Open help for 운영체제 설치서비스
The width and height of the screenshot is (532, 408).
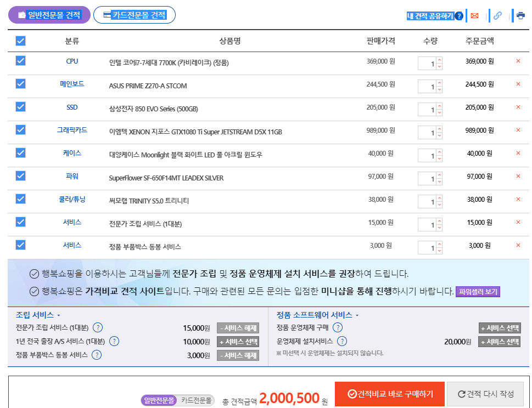[342, 341]
